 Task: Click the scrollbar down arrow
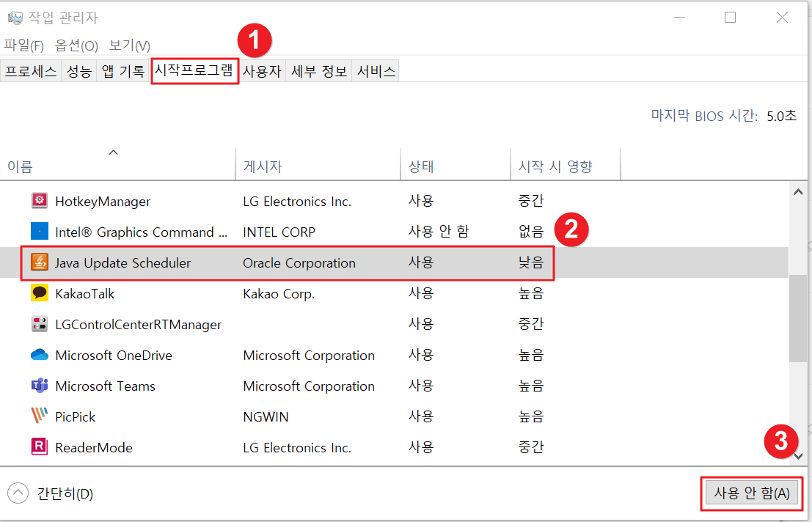(x=798, y=456)
